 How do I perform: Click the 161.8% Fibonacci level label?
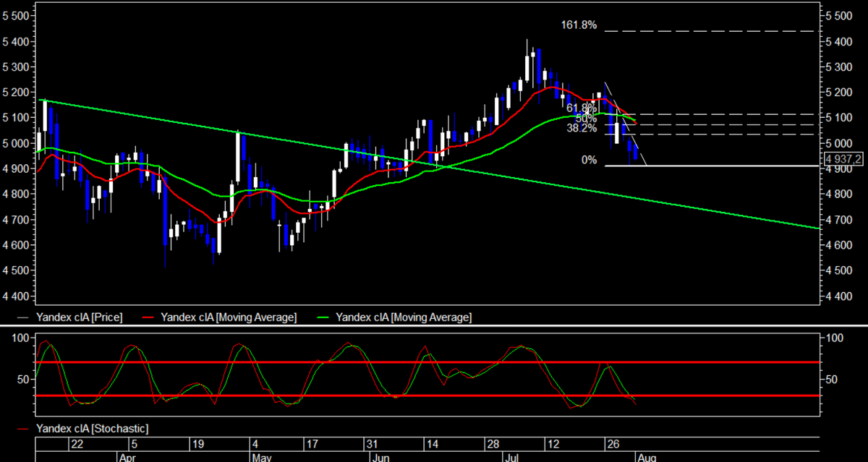click(579, 25)
